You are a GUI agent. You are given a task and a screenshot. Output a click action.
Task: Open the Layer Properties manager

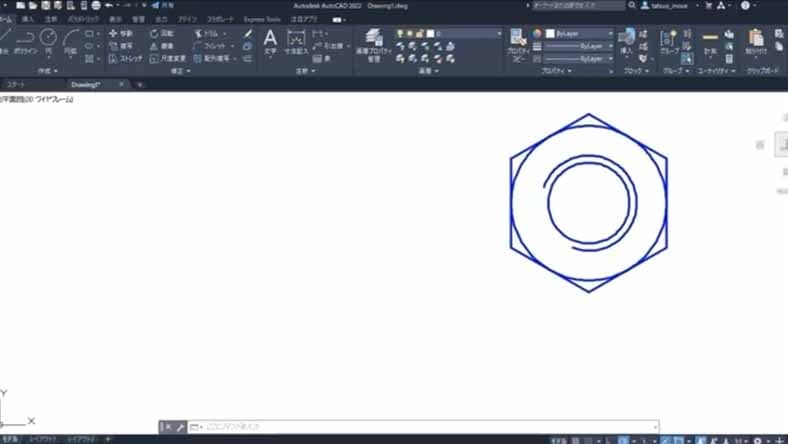pyautogui.click(x=374, y=44)
